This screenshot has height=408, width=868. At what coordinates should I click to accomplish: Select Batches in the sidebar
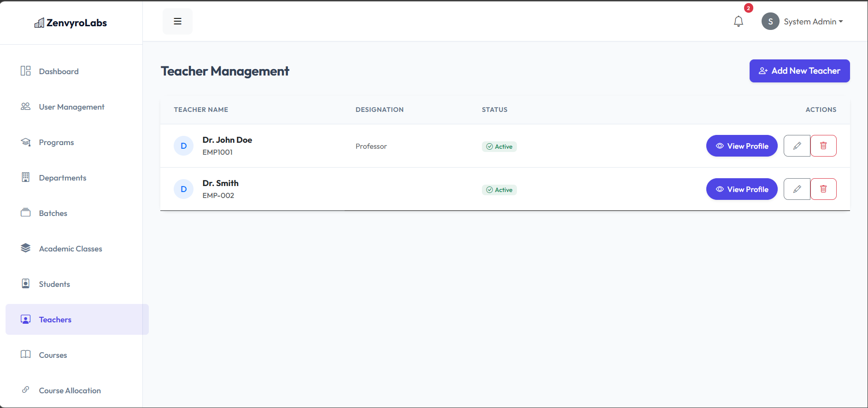pos(53,213)
